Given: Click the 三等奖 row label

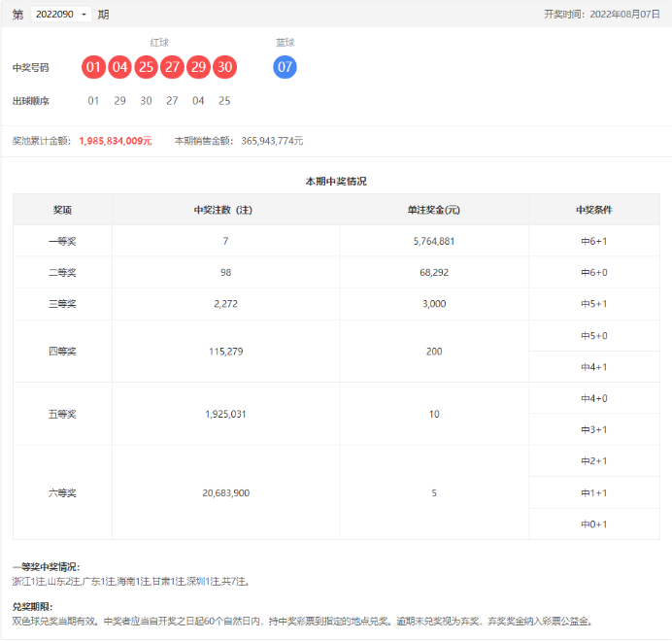Looking at the screenshot, I should pyautogui.click(x=62, y=304).
